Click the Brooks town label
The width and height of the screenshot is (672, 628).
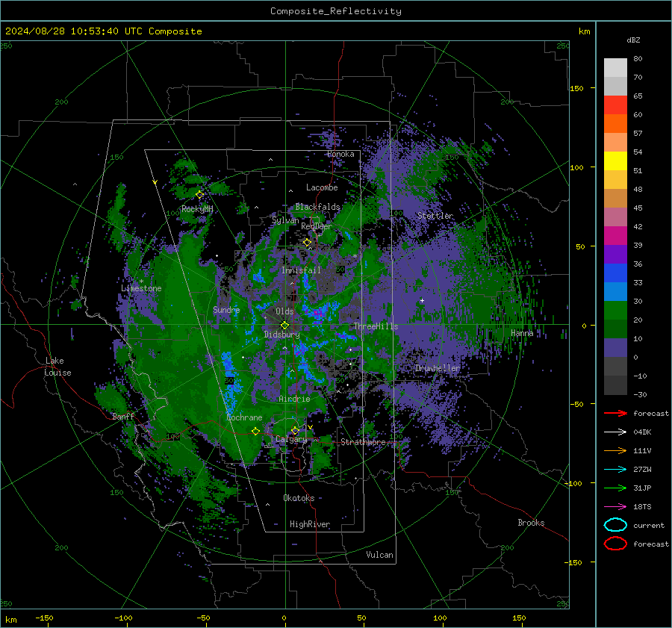[x=531, y=523]
